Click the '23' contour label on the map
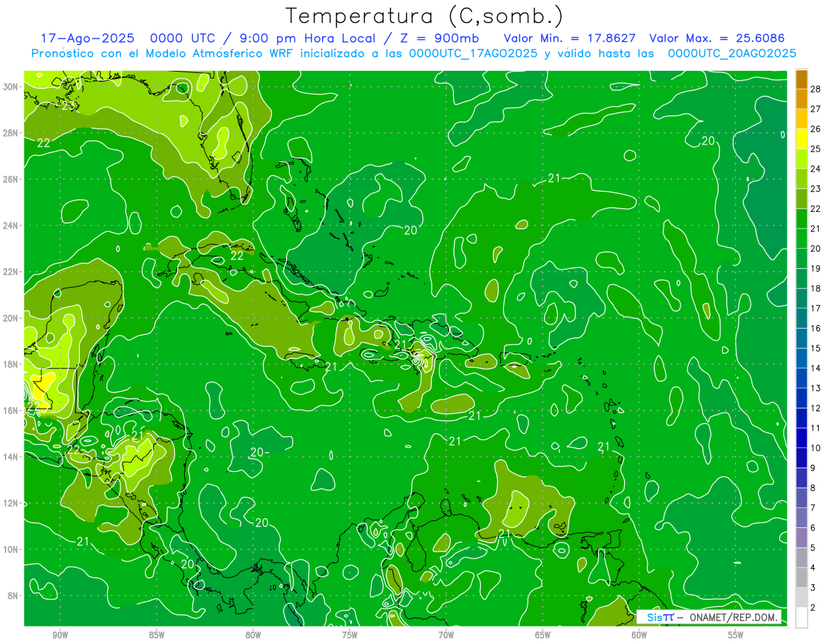 click(68, 106)
